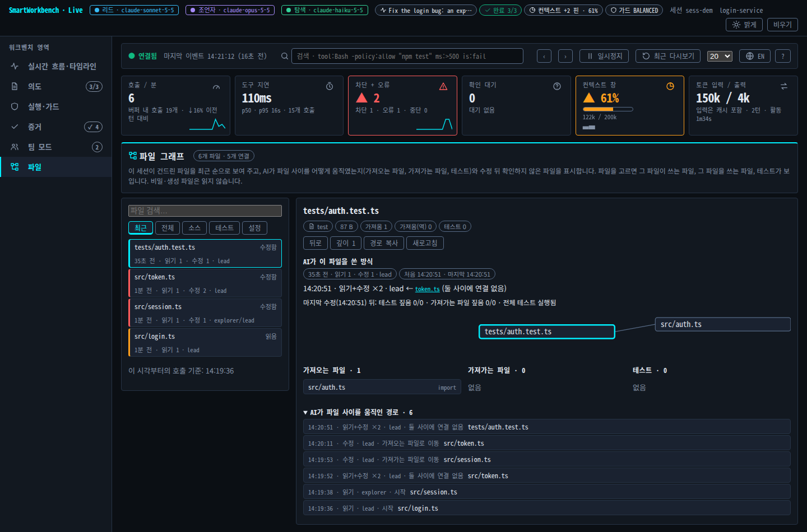The width and height of the screenshot is (807, 532).
Task: Follow the token.ts link
Action: (427, 289)
